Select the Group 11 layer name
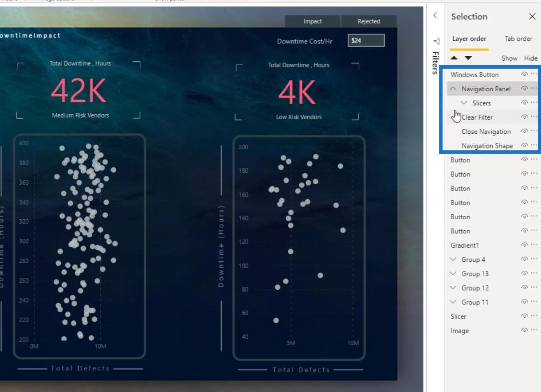This screenshot has height=392, width=541. coord(475,302)
